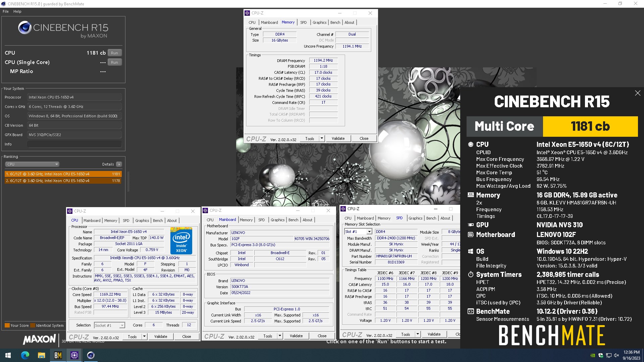Click the System Timers clock icon
644x362 pixels.
(471, 275)
